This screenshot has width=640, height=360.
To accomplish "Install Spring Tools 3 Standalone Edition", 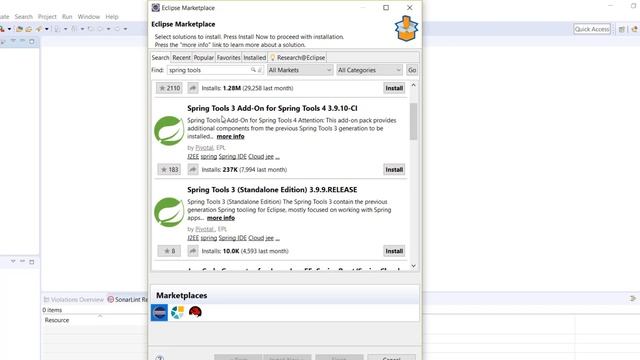I will [394, 251].
